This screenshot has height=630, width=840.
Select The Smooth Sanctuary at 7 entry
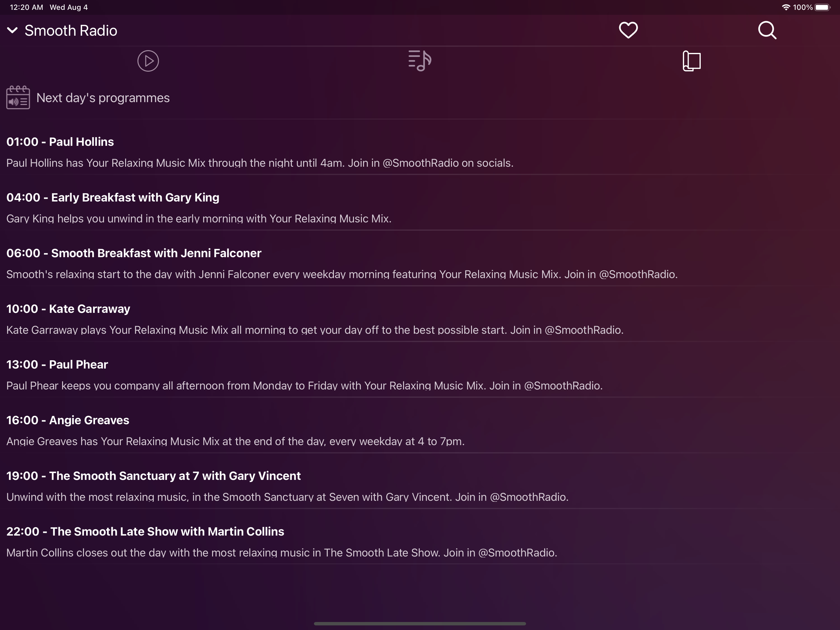[x=153, y=476]
